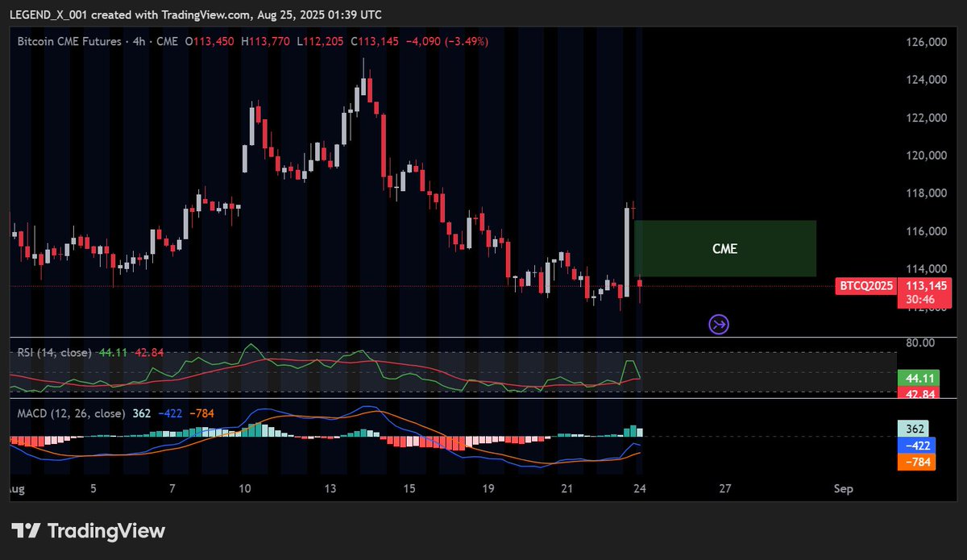Click the 116,000 price axis label
Image resolution: width=967 pixels, height=560 pixels.
pos(925,231)
